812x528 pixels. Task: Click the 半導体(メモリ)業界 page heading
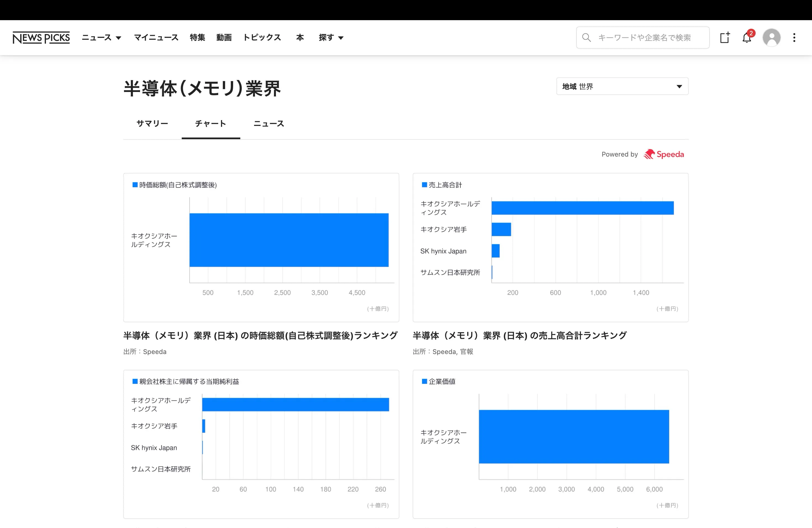(x=202, y=88)
